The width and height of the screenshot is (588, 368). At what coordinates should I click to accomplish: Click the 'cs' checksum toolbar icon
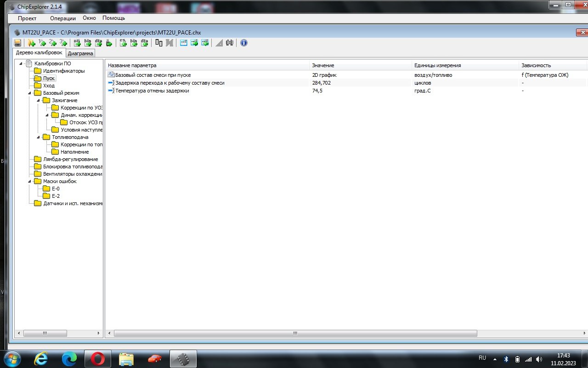point(123,43)
